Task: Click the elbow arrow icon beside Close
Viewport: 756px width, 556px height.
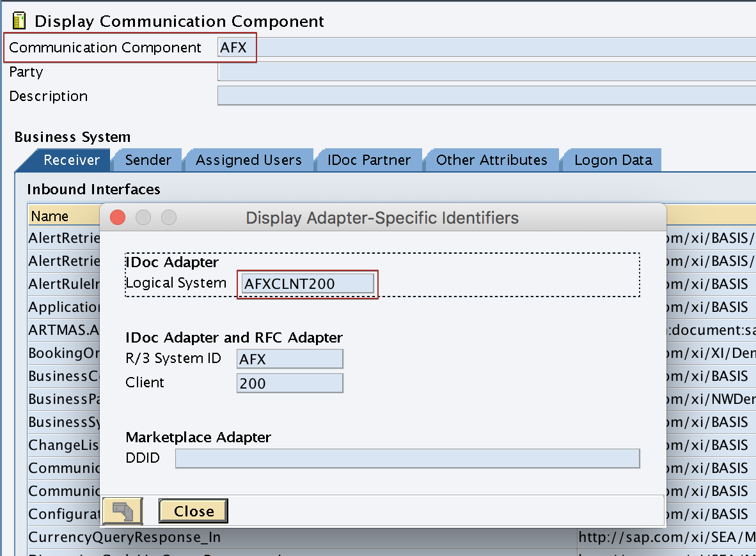Action: 122,511
